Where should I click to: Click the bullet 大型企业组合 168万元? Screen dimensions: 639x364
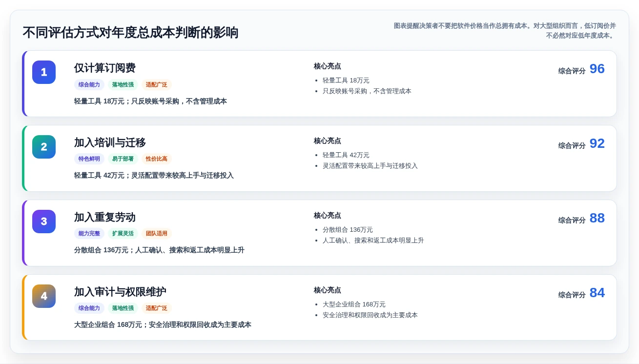point(354,304)
